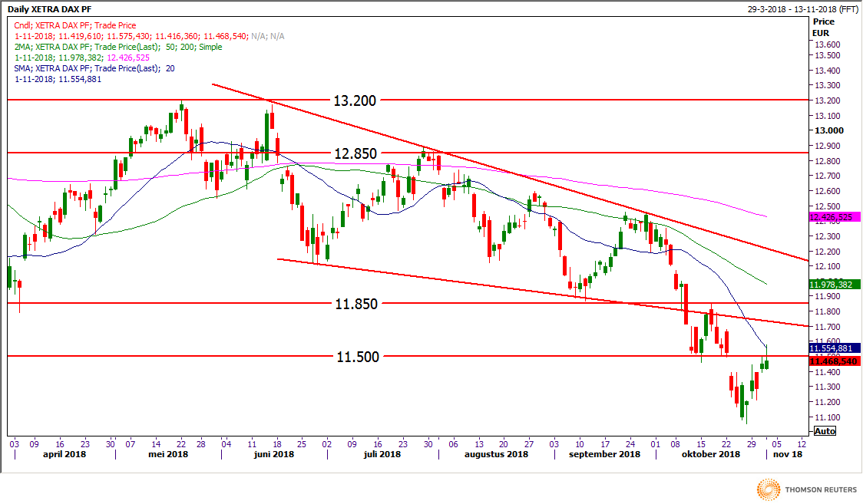This screenshot has width=863, height=504.
Task: Click the Auto scale button
Action: point(825,431)
